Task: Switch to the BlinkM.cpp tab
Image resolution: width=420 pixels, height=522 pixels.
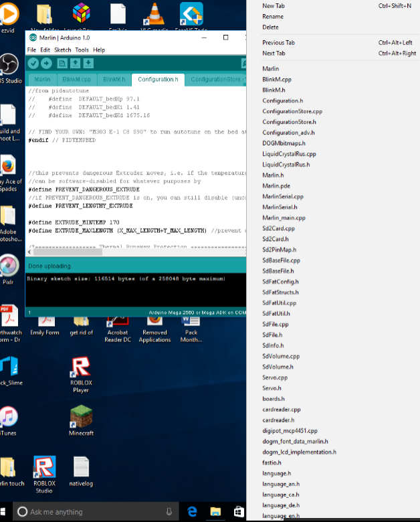Action: coord(77,80)
